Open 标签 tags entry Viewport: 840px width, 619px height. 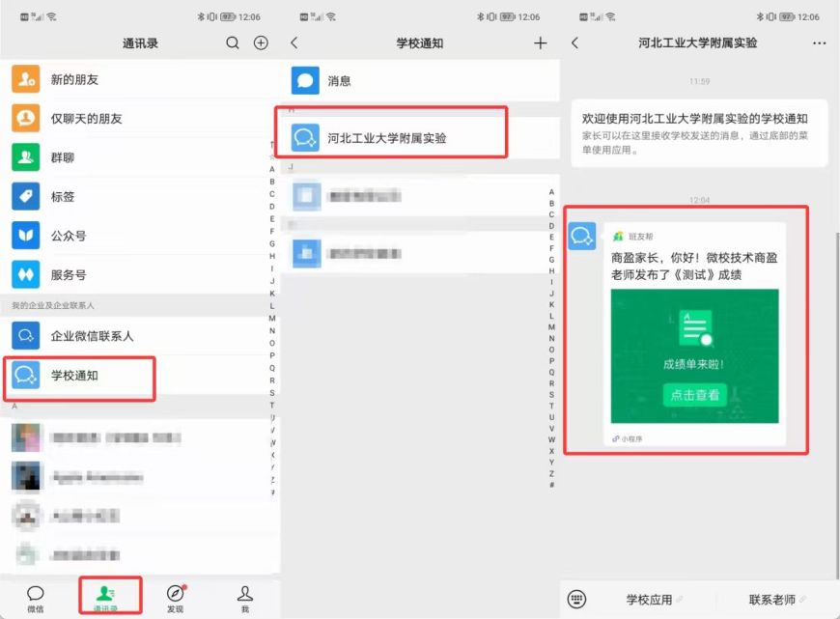(63, 196)
